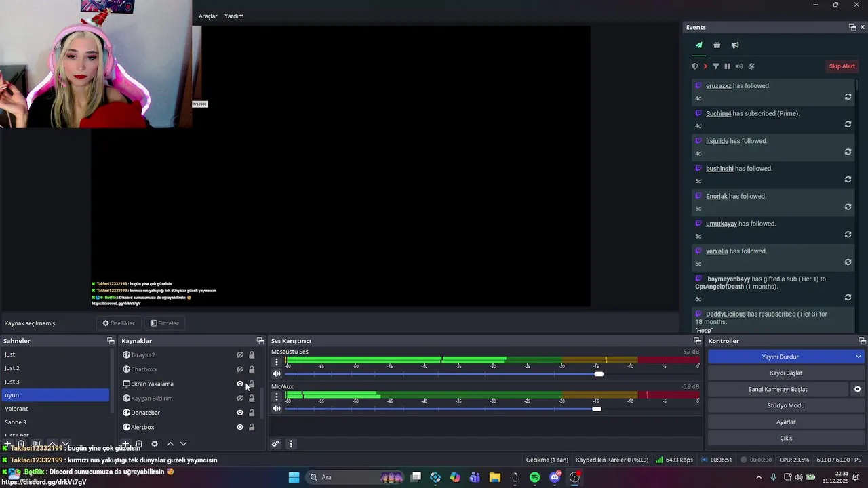Show the Chatboxx source
Image resolution: width=868 pixels, height=488 pixels.
click(239, 369)
